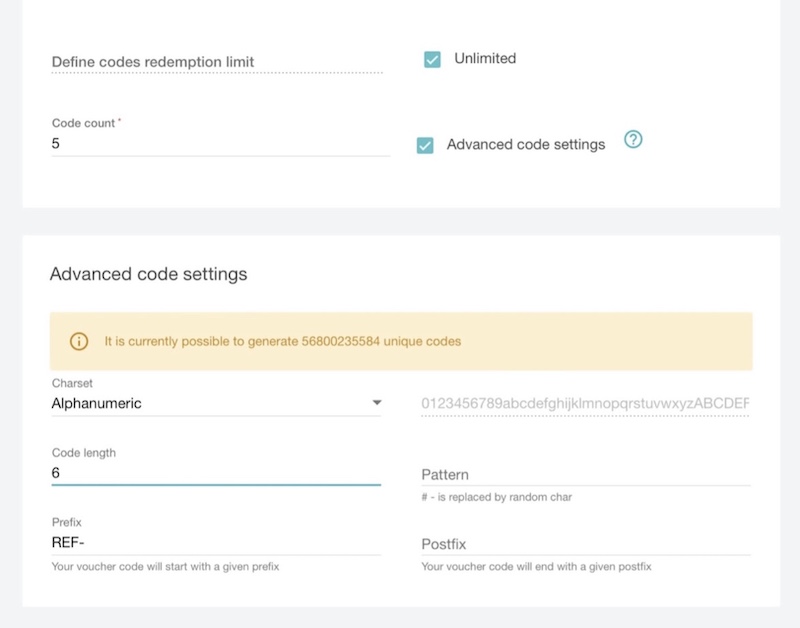Focus the Define codes redemption limit field
The image size is (800, 628).
[216, 62]
